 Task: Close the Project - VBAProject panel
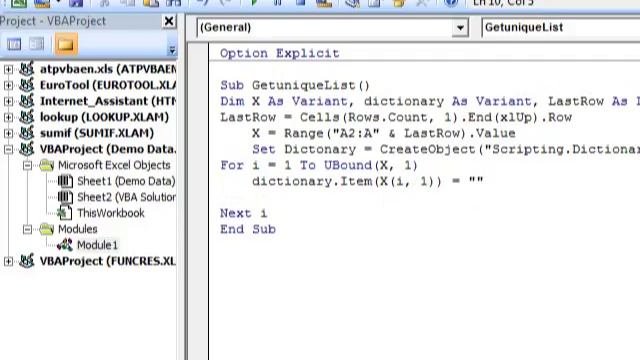pyautogui.click(x=169, y=21)
